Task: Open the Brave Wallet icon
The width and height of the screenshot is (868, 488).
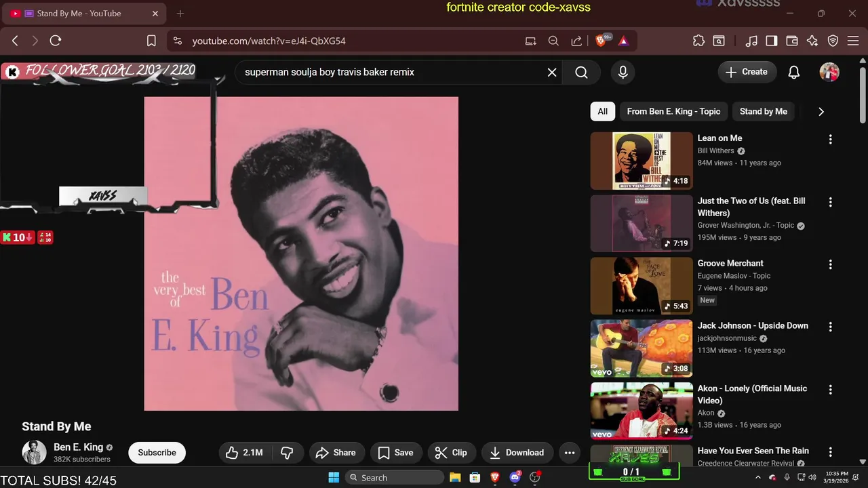Action: (792, 41)
